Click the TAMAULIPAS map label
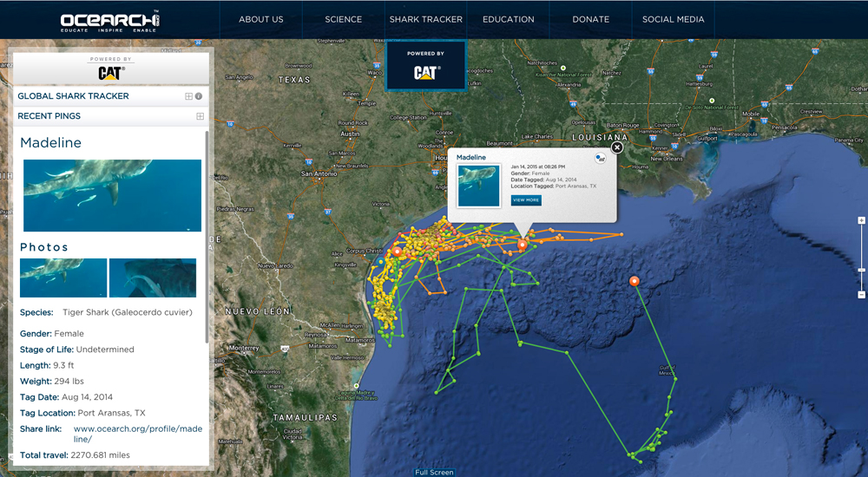Image resolution: width=868 pixels, height=477 pixels. (x=305, y=417)
